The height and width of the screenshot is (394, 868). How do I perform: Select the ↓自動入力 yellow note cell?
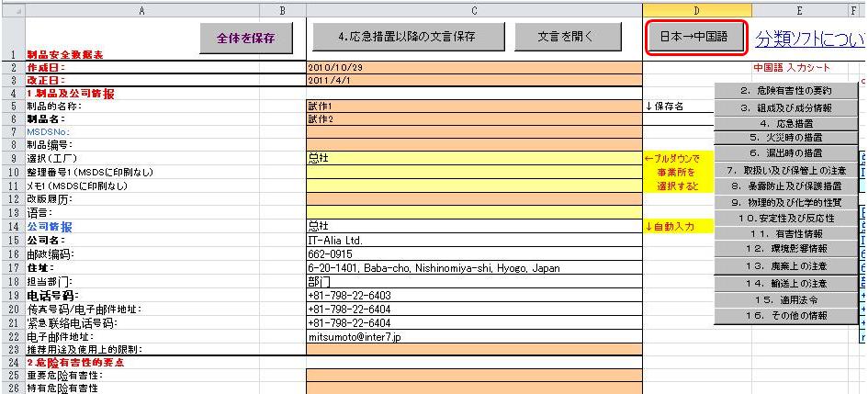click(678, 226)
